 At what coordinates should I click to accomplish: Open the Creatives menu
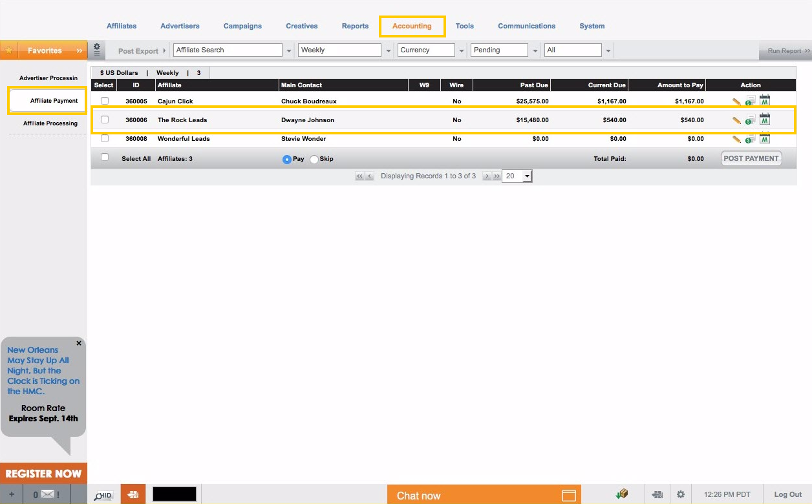click(x=302, y=26)
